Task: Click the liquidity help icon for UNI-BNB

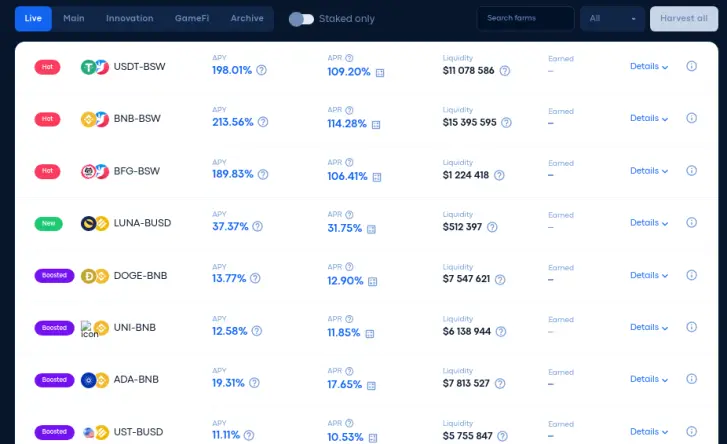Action: point(501,331)
